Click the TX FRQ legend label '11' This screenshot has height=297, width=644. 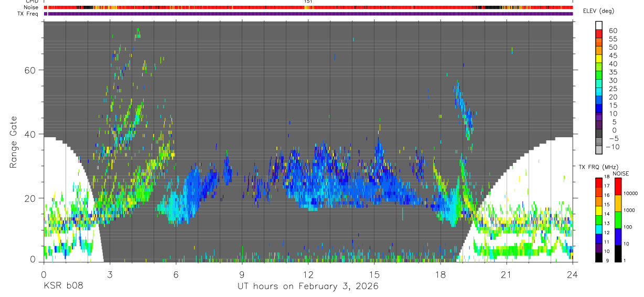click(607, 242)
